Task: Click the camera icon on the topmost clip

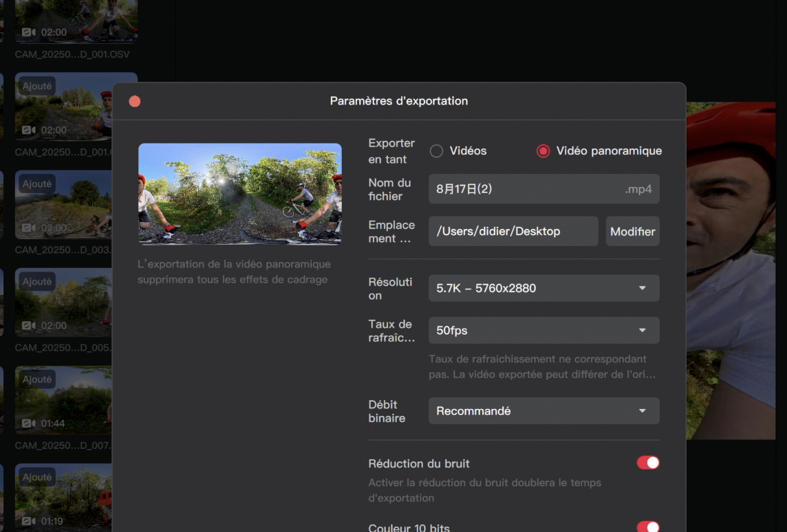Action: (29, 32)
